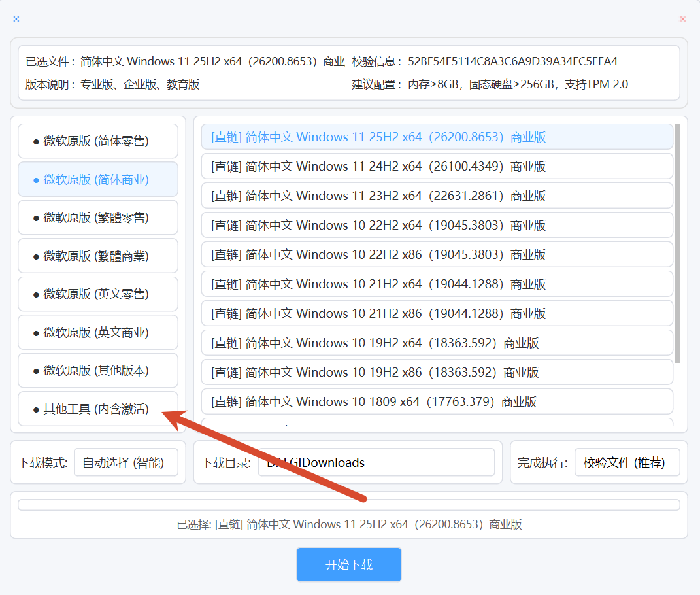The image size is (700, 595).
Task: Pick Windows 10 22H2 x86 (19045.3803) entry
Action: 437,254
